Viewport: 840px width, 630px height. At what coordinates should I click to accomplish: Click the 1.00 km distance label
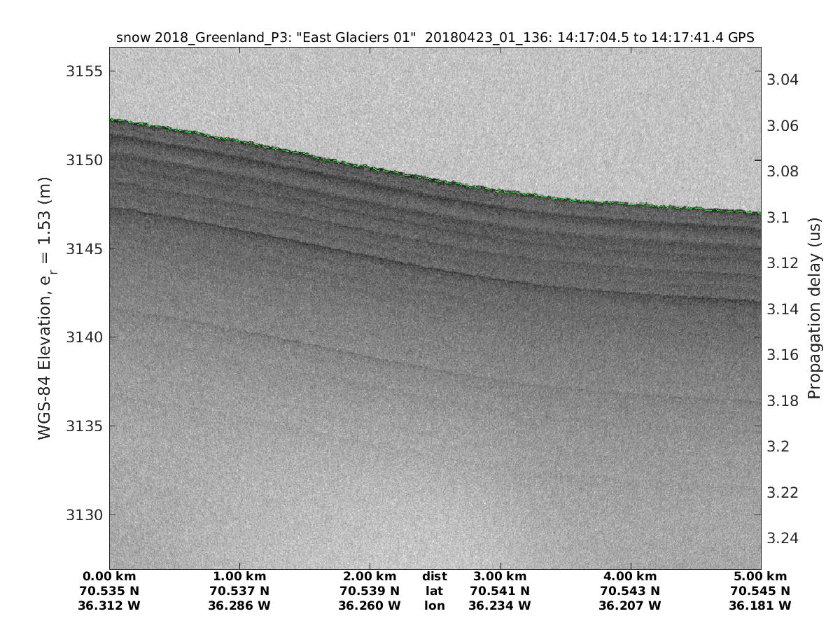240,577
